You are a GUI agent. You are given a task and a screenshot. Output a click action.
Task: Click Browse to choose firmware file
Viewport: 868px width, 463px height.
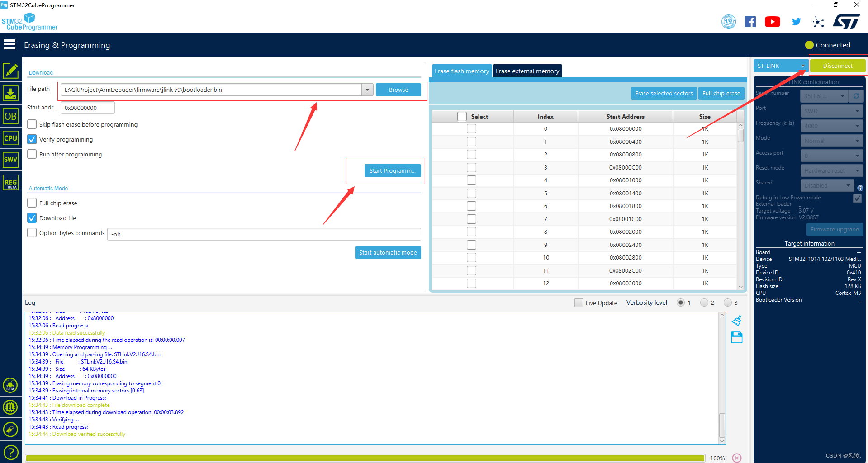pos(398,90)
